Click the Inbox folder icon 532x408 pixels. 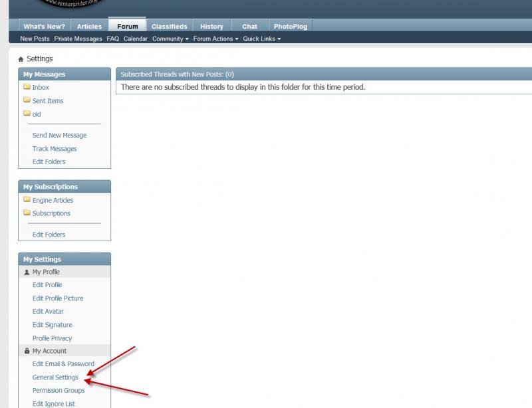click(27, 87)
